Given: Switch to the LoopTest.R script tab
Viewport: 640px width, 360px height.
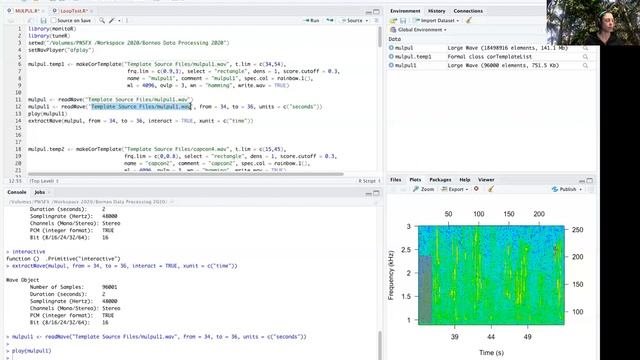Looking at the screenshot, I should click(x=73, y=11).
